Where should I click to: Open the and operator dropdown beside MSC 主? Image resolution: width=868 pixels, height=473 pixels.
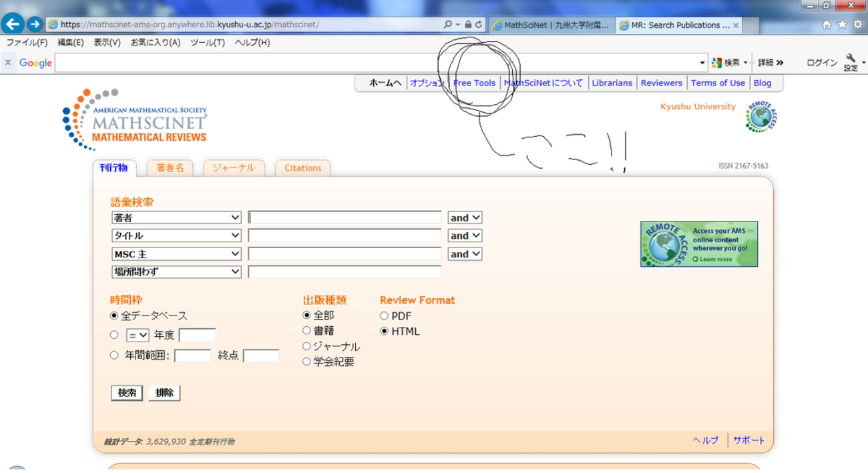(x=465, y=254)
